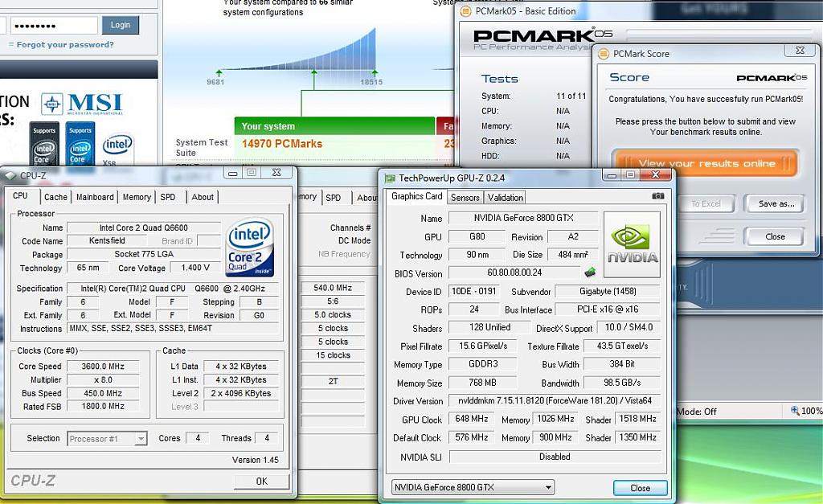Click the Driver Version field in GPU-Z
This screenshot has height=504, width=823.
coord(555,400)
